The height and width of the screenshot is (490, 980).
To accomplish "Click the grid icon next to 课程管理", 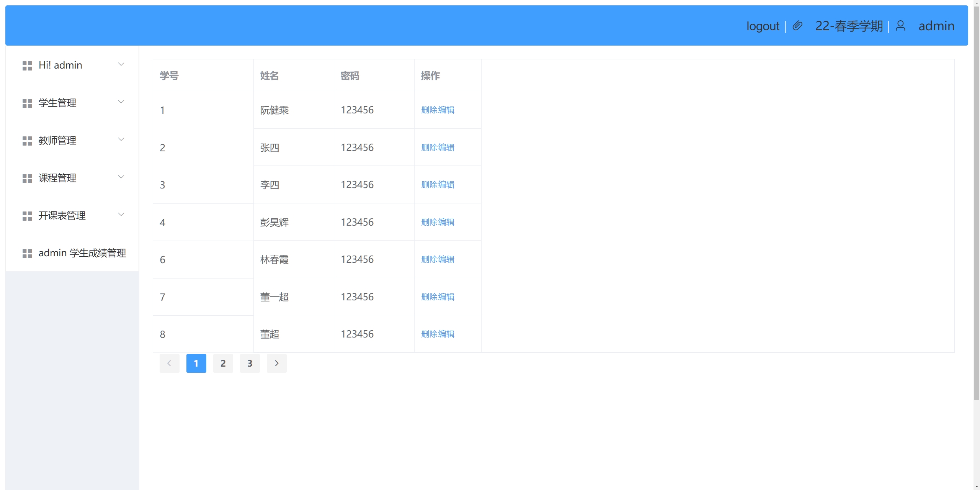I will tap(27, 179).
